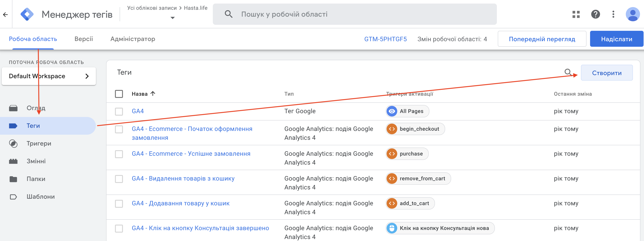644x241 pixels.
Task: Click the All Pages eye trigger icon
Action: 392,111
